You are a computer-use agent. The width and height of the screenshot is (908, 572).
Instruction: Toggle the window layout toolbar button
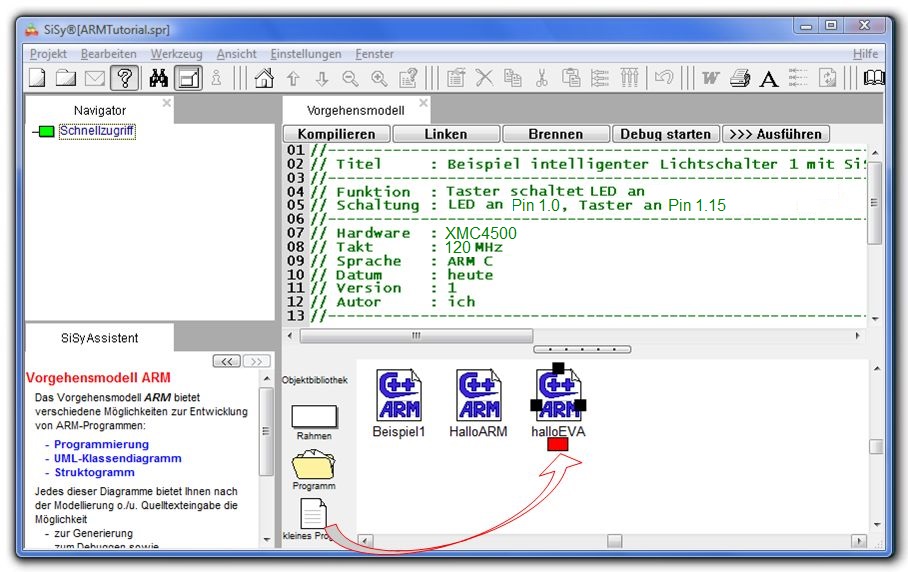pyautogui.click(x=188, y=78)
